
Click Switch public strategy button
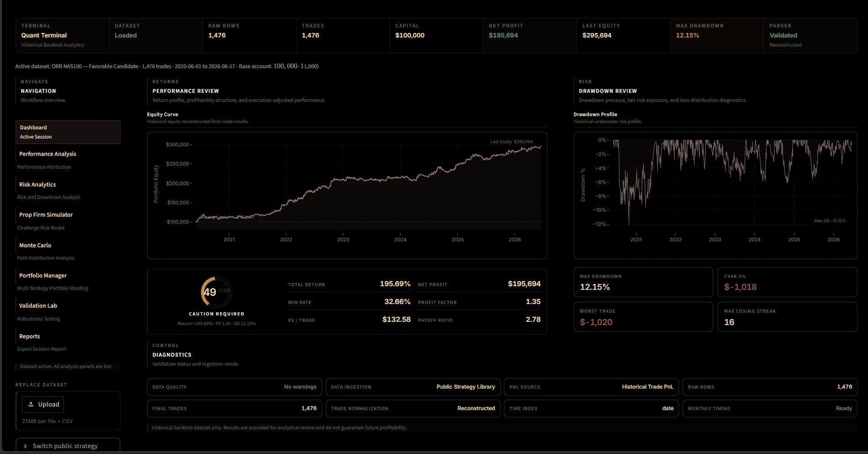coord(68,446)
